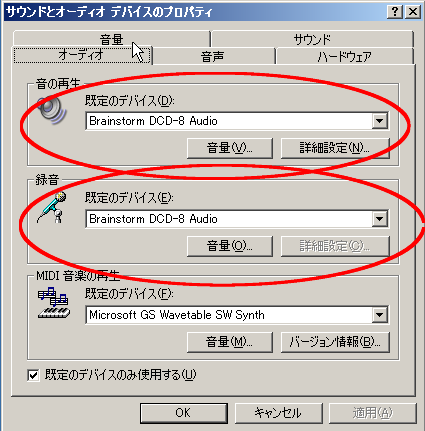
Task: Click the speaker icon in 音の再生
Action: click(x=52, y=110)
